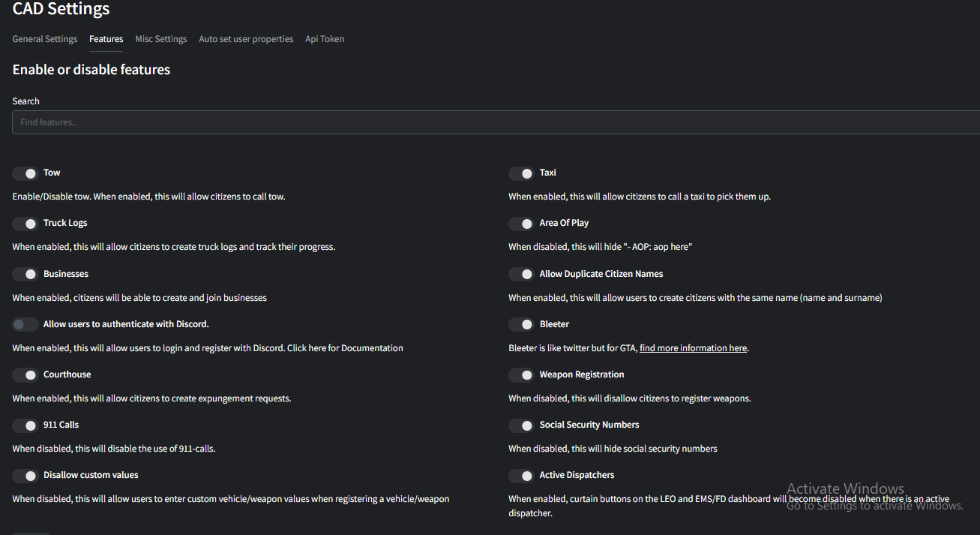Disable the Businesses feature toggle
Screen dimensions: 980x535
[x=25, y=275]
